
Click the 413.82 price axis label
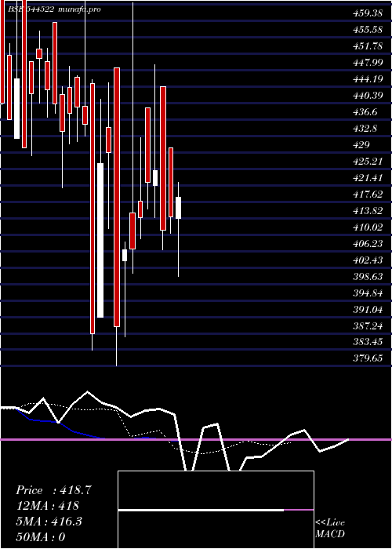(368, 211)
